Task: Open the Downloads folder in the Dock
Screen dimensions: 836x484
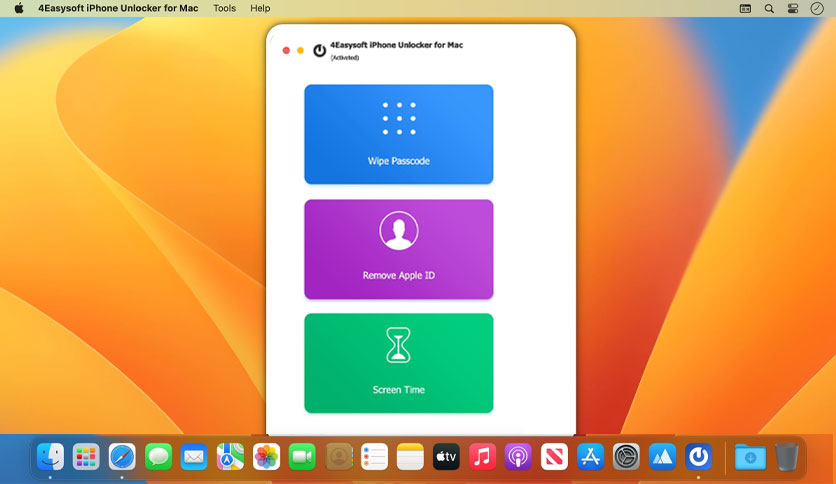Action: pos(750,457)
